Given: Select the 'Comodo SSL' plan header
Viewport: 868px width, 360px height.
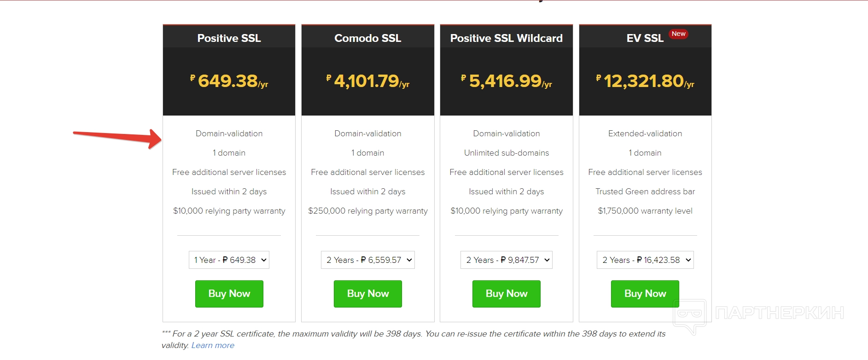Looking at the screenshot, I should tap(367, 38).
